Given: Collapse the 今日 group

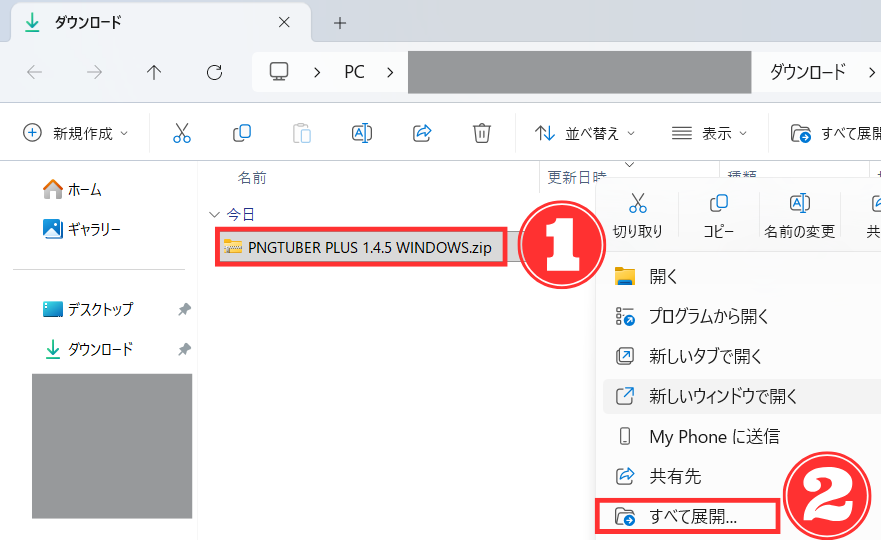Looking at the screenshot, I should click(214, 215).
